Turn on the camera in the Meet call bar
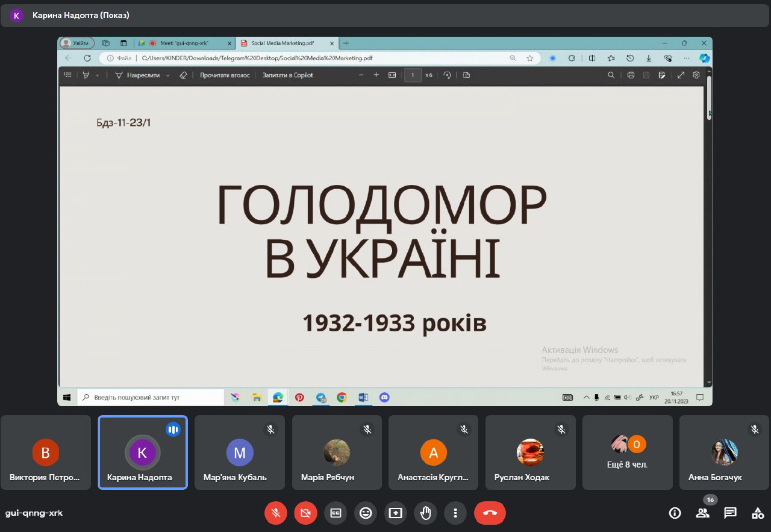This screenshot has height=532, width=771. click(x=306, y=513)
